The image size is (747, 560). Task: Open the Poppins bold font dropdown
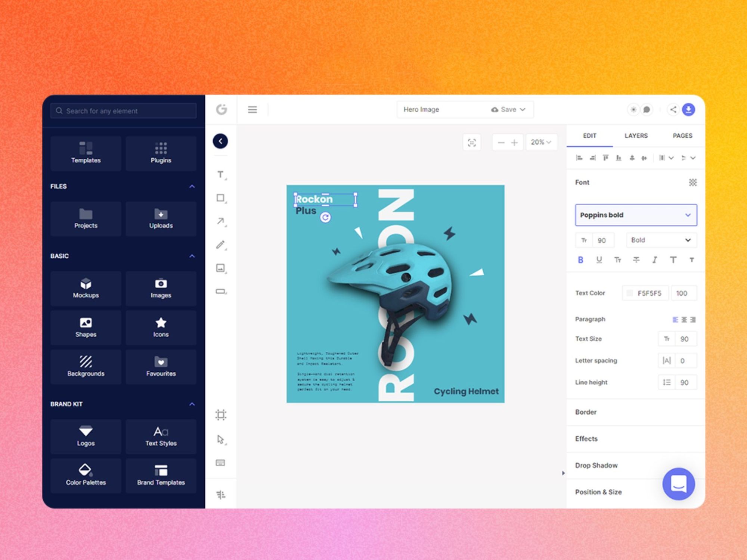point(635,215)
